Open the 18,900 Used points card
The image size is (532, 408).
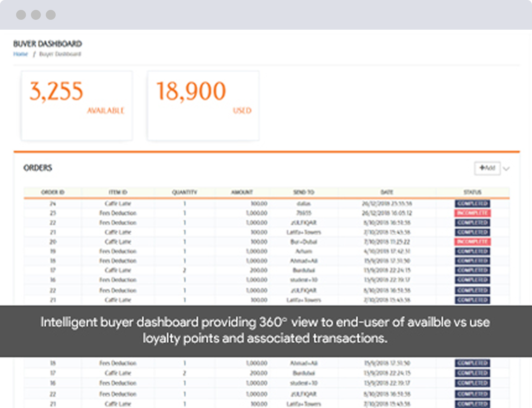pyautogui.click(x=203, y=105)
